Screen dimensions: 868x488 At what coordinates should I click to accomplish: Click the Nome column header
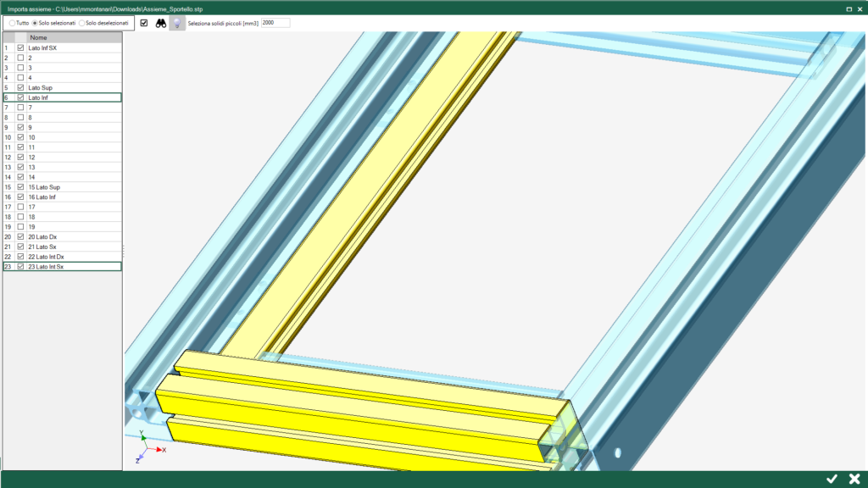[38, 37]
